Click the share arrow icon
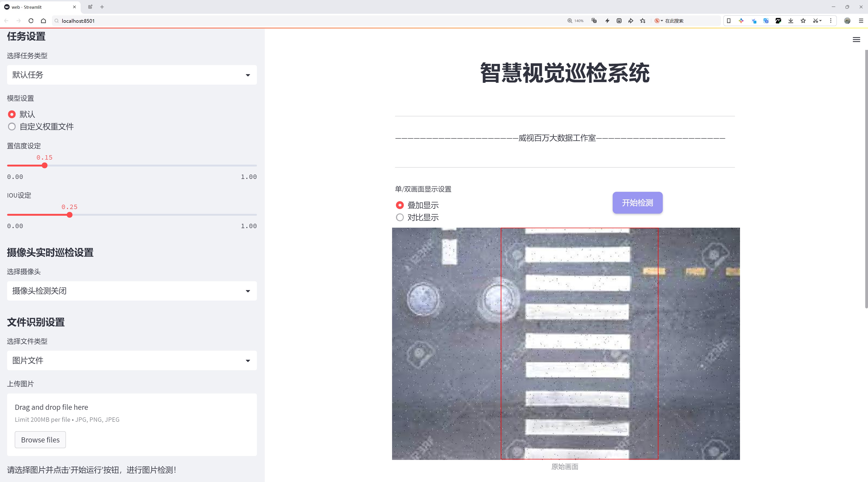This screenshot has height=482, width=868. point(631,21)
